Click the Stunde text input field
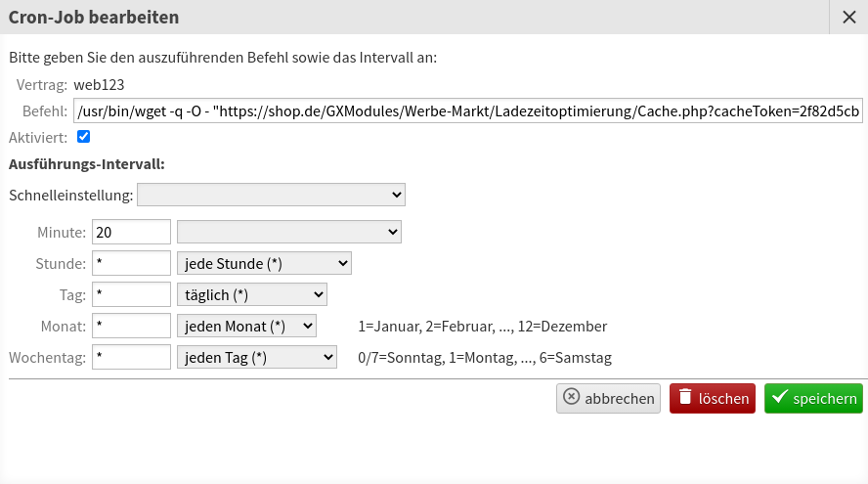This screenshot has height=484, width=868. 131,263
